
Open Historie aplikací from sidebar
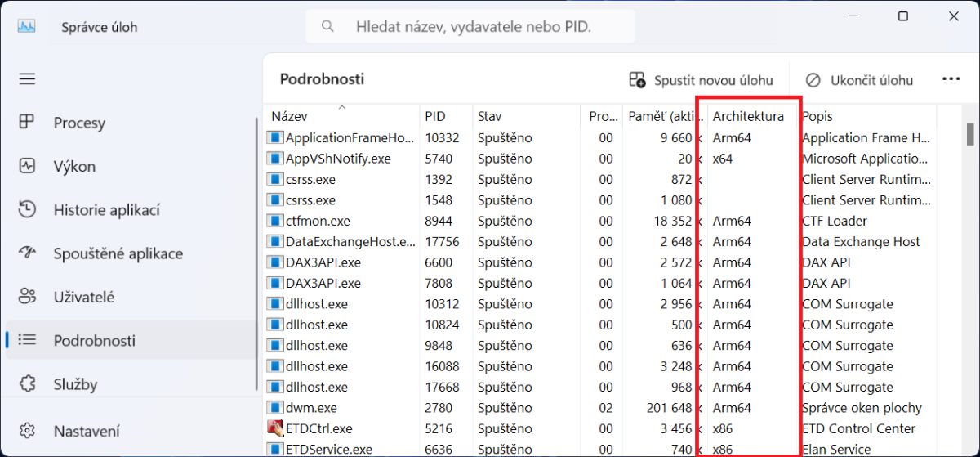[106, 210]
